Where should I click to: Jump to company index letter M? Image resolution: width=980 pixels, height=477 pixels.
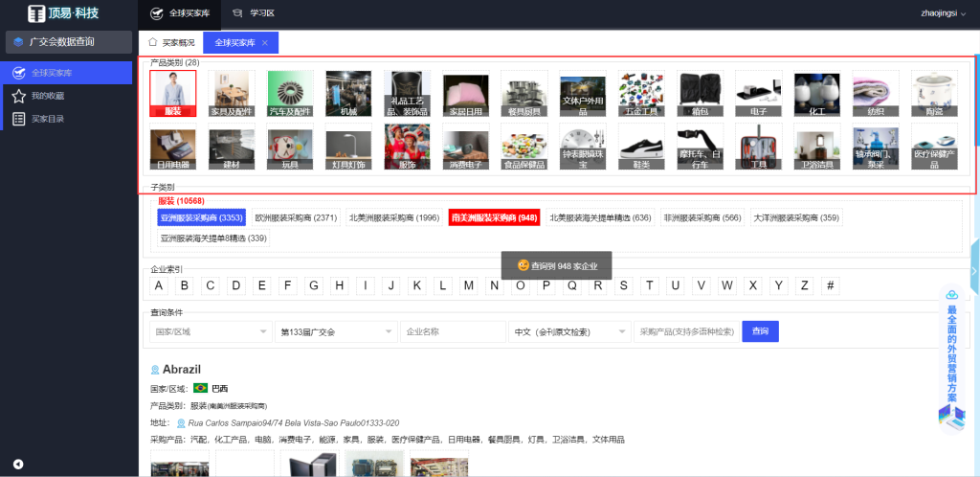click(x=468, y=285)
